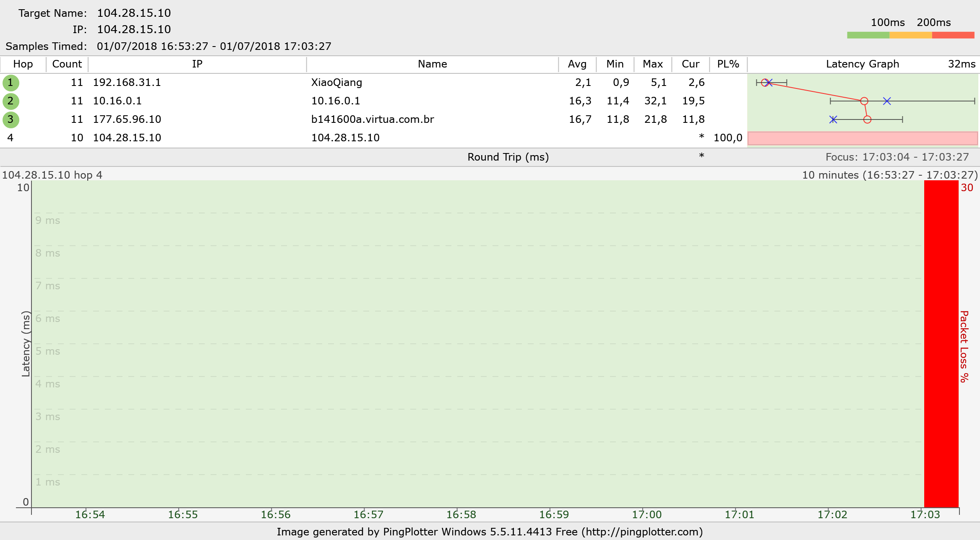Click average value 2,1 for hop 1
The width and height of the screenshot is (980, 540).
coord(583,83)
